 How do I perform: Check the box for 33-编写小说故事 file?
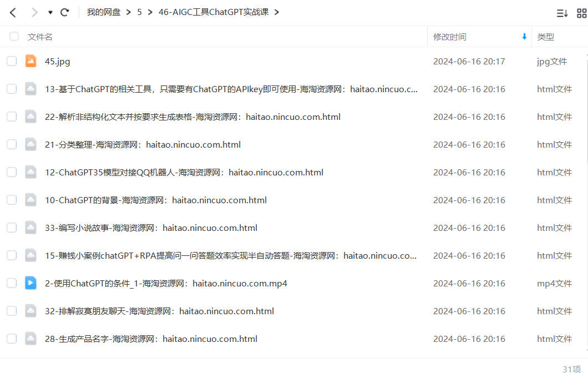12,228
